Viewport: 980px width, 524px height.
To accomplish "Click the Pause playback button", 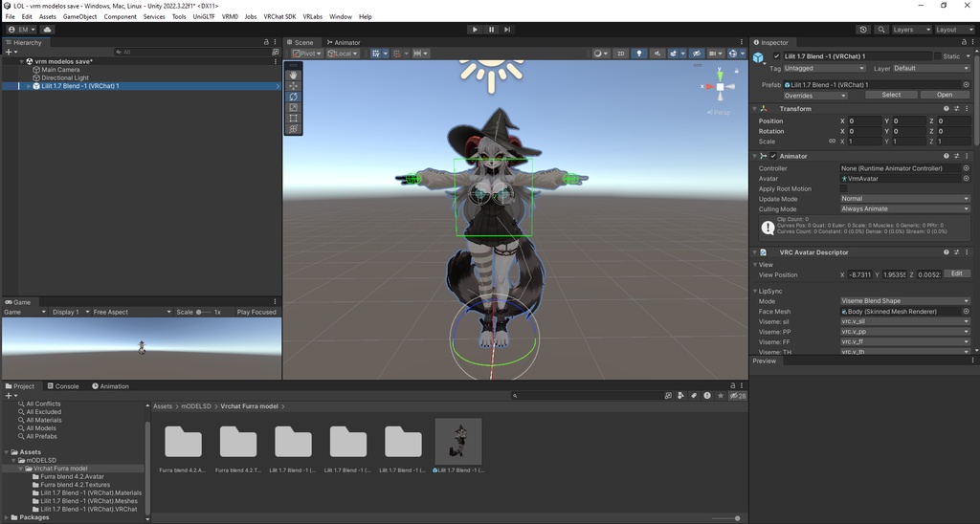I will click(x=491, y=30).
